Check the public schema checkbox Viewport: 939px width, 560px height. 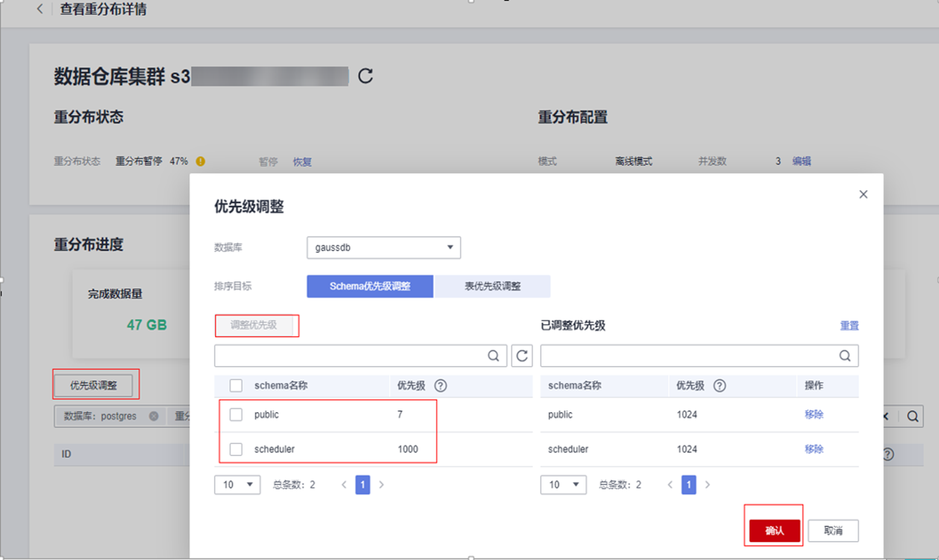236,415
